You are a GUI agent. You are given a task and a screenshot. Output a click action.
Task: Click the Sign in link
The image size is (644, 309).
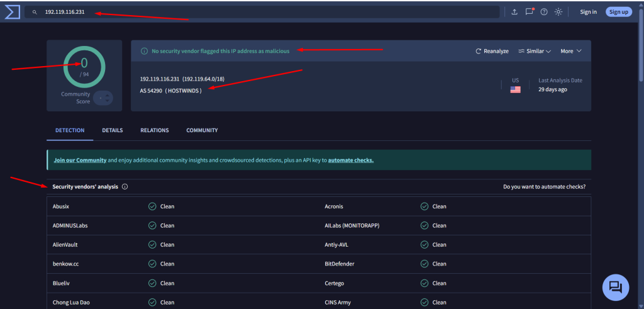pos(588,12)
